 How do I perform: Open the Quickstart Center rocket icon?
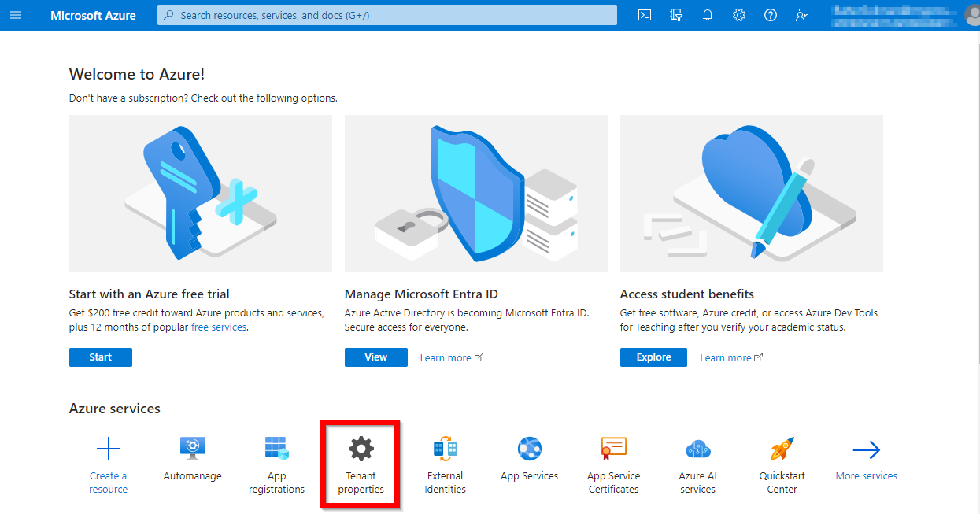782,449
